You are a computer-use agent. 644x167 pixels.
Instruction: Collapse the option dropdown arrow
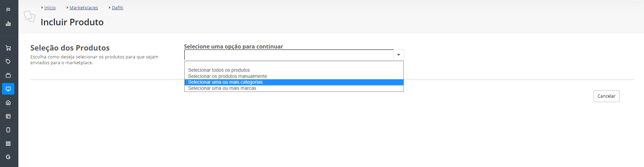pos(399,55)
